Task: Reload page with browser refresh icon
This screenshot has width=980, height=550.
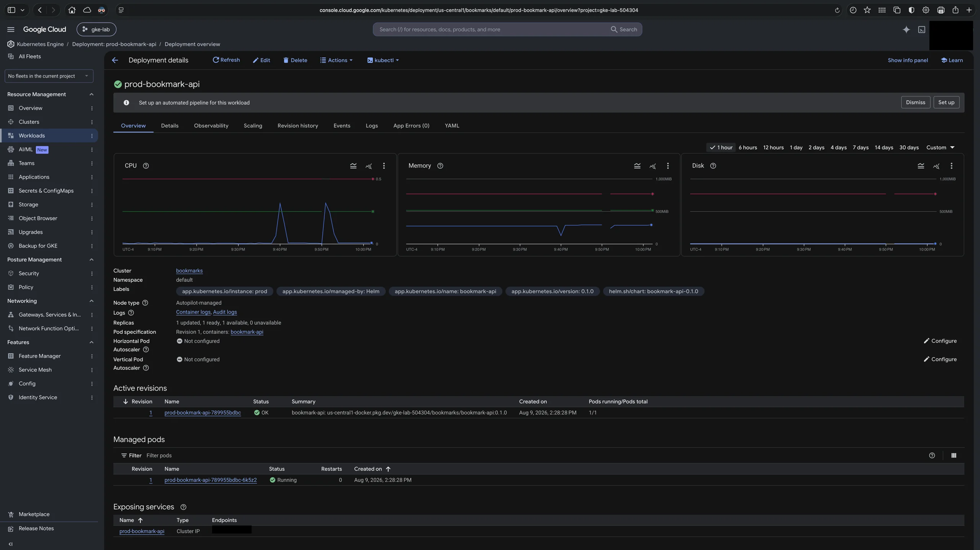Action: (837, 10)
